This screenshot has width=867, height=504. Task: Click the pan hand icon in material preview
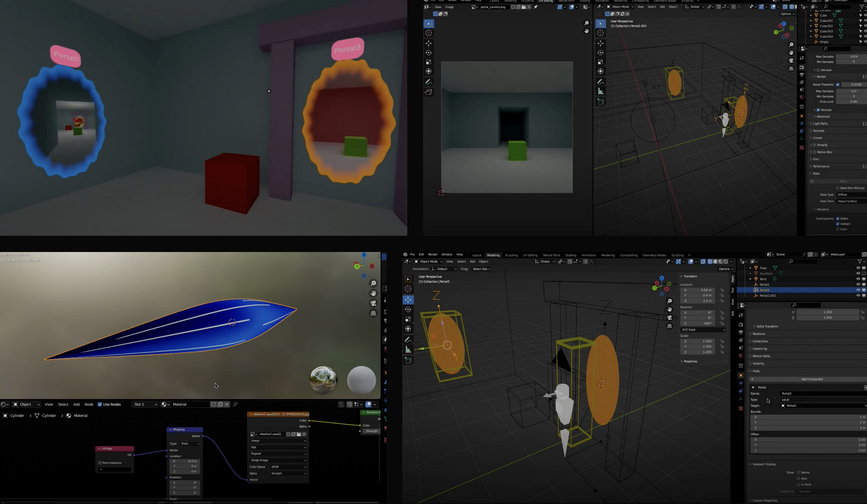(x=373, y=293)
